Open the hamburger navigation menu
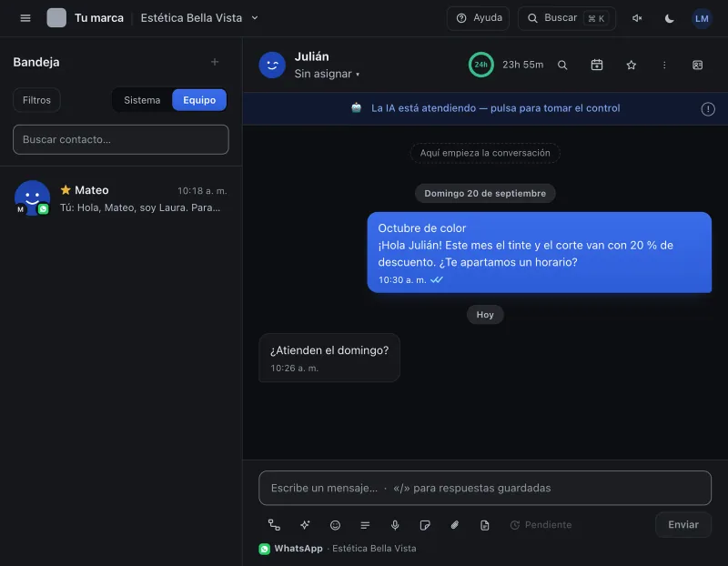The width and height of the screenshot is (728, 566). [25, 18]
